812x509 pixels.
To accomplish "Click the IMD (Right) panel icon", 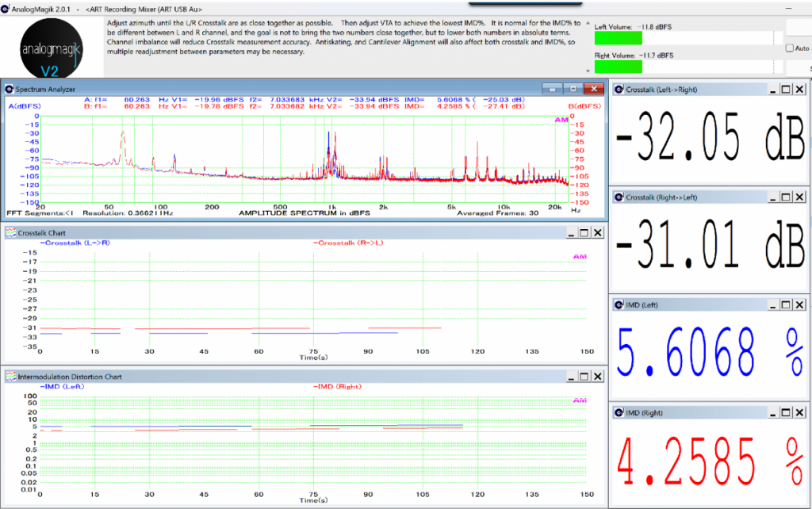I will 619,413.
